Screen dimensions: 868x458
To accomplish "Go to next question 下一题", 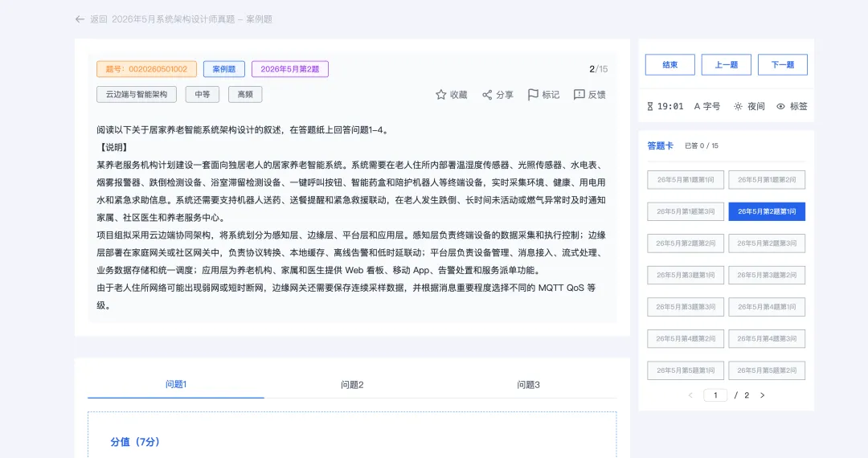I will (x=783, y=65).
